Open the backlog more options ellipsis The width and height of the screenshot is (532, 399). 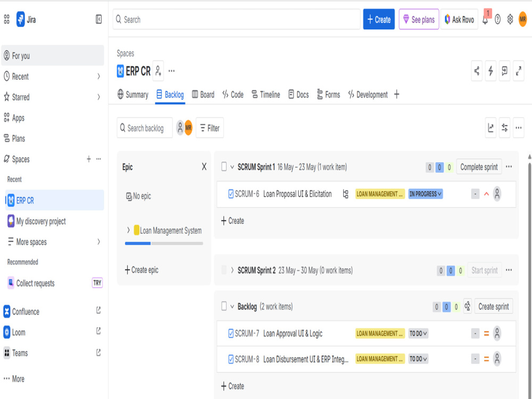[x=518, y=128]
